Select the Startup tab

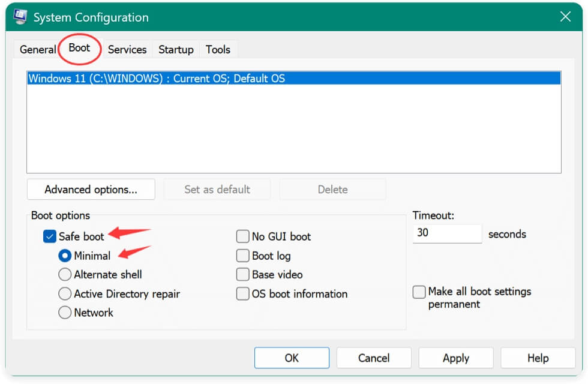pos(176,50)
